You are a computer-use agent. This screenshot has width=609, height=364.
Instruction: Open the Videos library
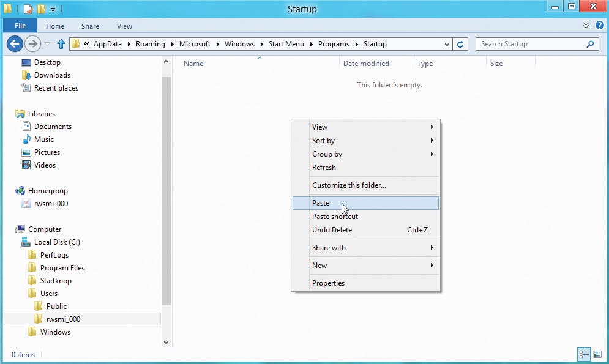(x=45, y=165)
